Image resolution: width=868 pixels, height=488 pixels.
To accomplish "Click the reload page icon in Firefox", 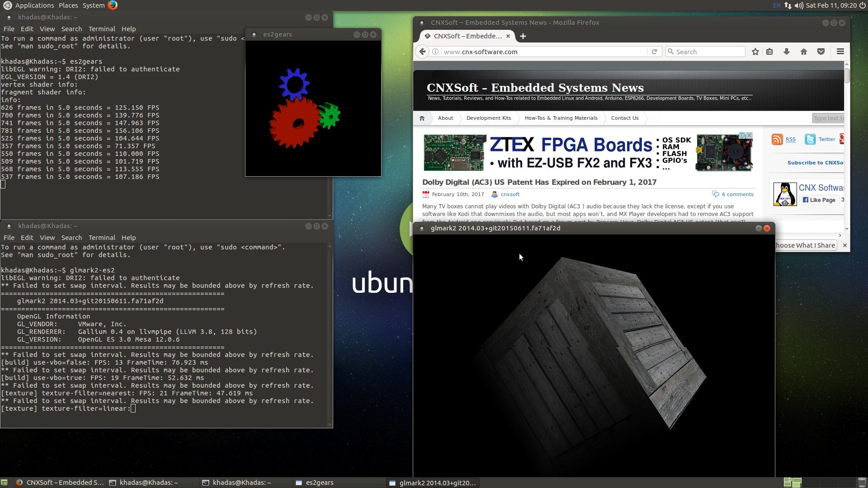I will 654,52.
